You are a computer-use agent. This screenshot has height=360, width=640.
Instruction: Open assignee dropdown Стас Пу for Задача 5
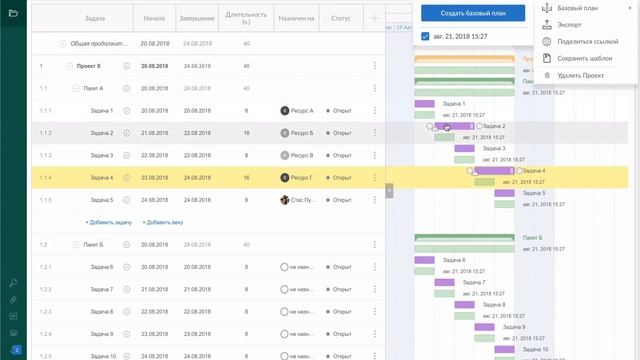[x=297, y=200]
